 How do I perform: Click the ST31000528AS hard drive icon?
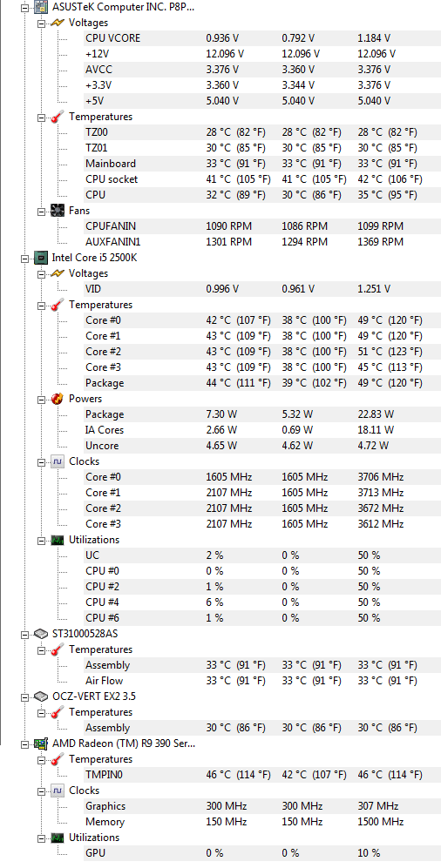[40, 633]
